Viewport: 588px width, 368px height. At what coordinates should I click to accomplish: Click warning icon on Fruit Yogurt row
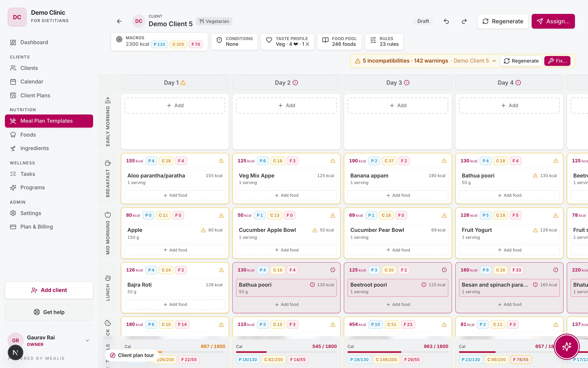point(535,230)
